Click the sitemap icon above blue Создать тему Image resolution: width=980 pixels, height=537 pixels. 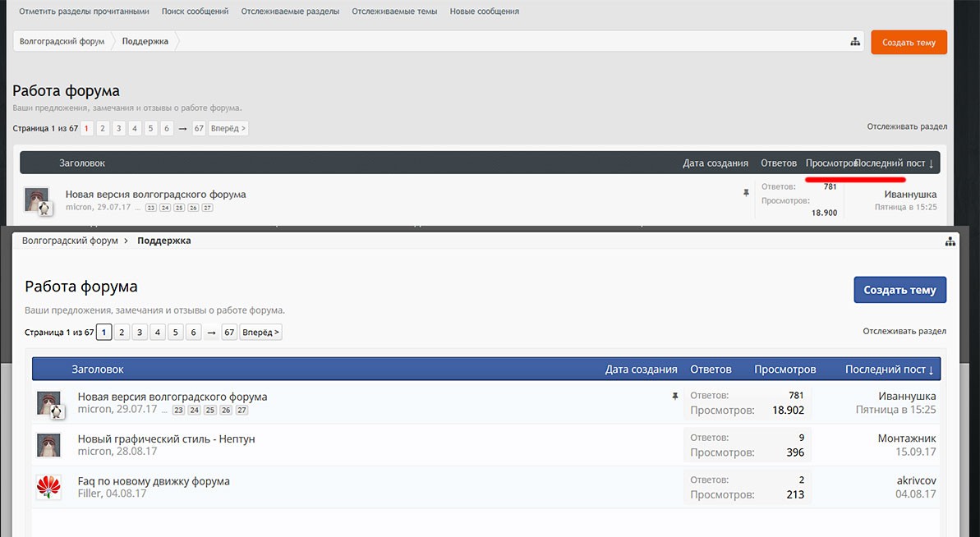[x=950, y=241]
